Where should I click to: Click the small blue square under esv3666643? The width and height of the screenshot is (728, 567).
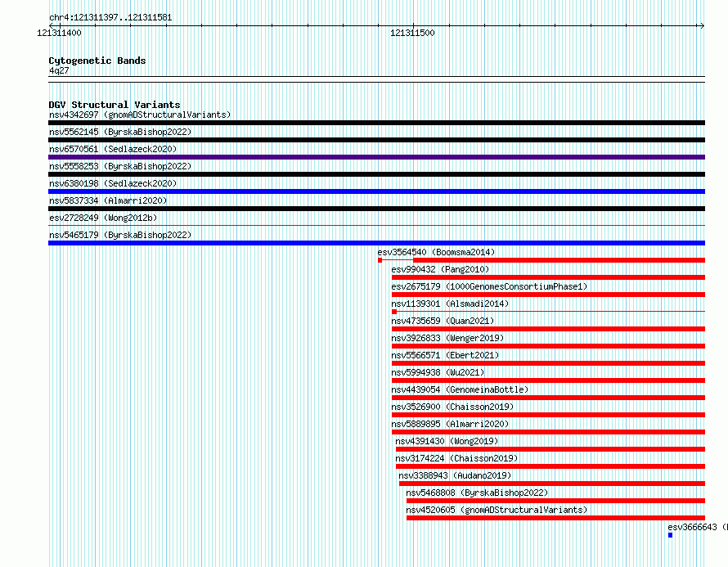(x=670, y=535)
